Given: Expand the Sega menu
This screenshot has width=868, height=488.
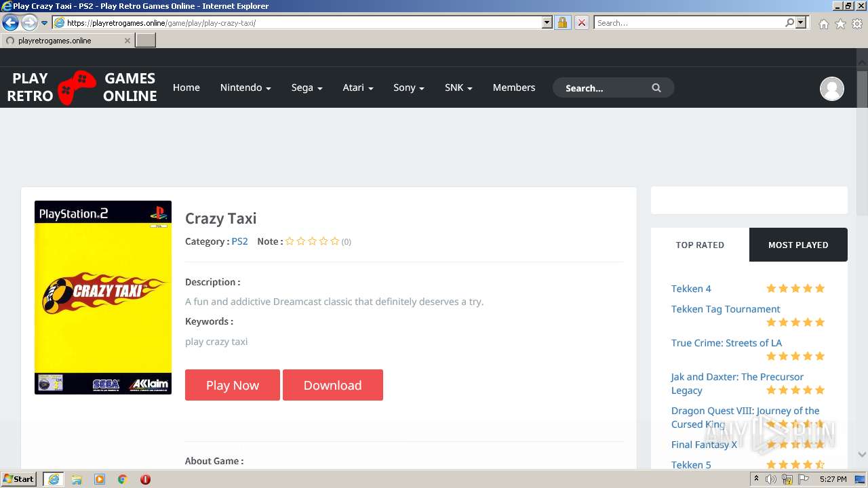Looking at the screenshot, I should tap(307, 87).
